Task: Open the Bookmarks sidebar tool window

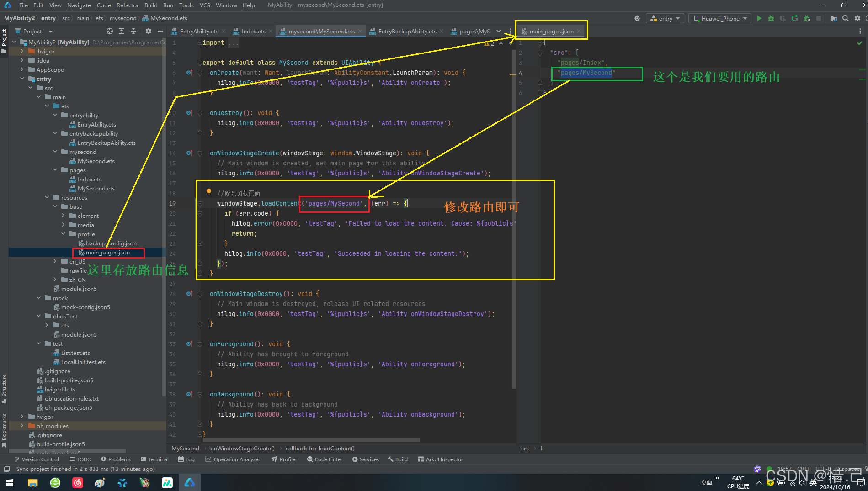Action: pyautogui.click(x=4, y=430)
